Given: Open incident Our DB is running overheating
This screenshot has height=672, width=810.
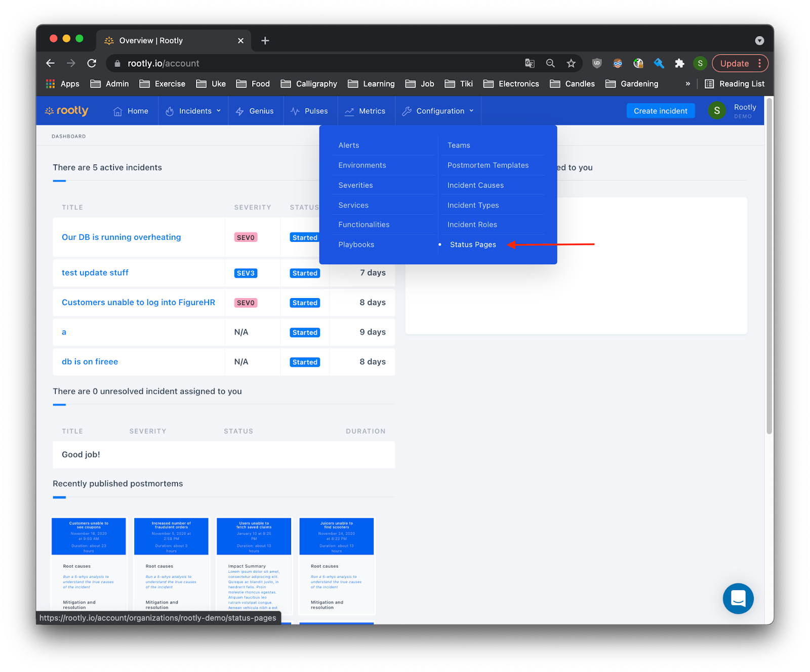Looking at the screenshot, I should point(121,237).
